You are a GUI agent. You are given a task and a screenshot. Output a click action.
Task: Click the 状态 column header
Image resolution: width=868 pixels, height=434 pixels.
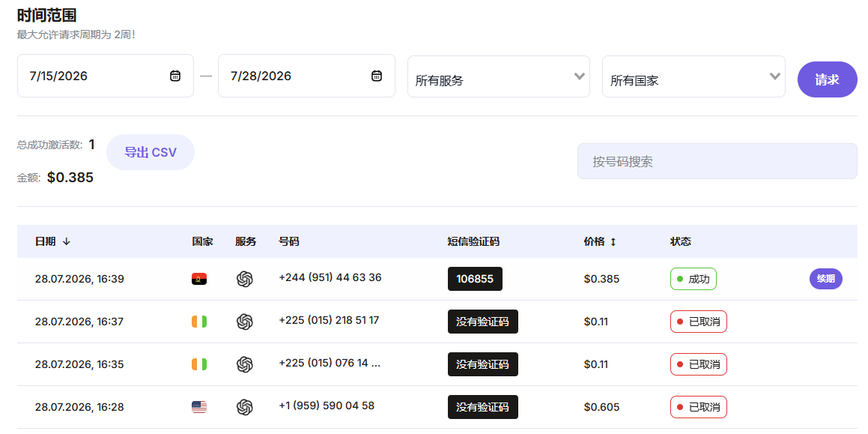(x=680, y=241)
